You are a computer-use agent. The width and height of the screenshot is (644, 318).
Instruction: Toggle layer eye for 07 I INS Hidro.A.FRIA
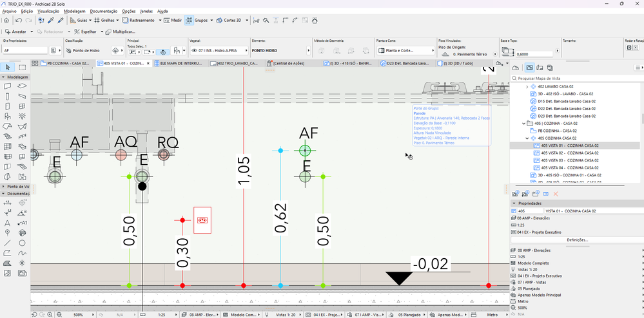pyautogui.click(x=194, y=51)
